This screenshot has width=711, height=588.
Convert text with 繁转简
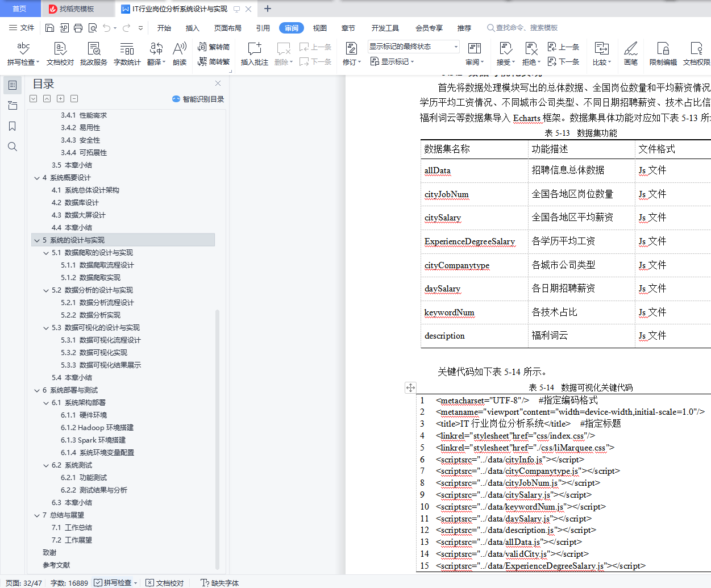[x=214, y=47]
